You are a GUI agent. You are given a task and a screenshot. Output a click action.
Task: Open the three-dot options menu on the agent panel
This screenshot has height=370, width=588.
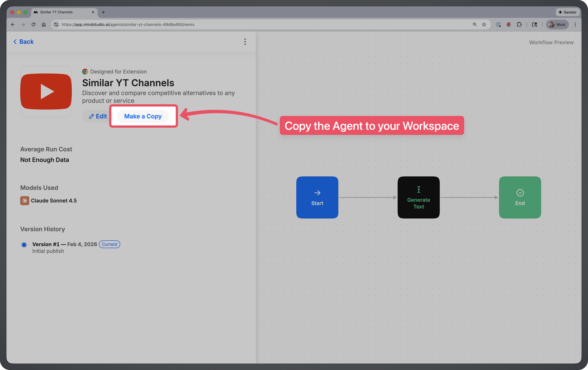coord(245,42)
